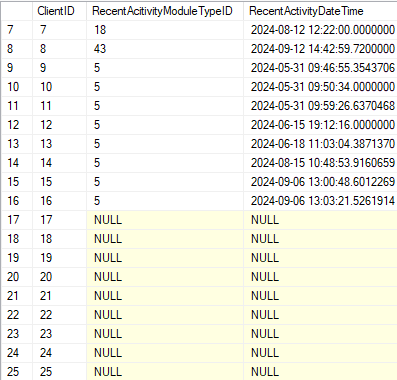Select ClientID cell with value 10
The width and height of the screenshot is (397, 380).
coord(59,87)
